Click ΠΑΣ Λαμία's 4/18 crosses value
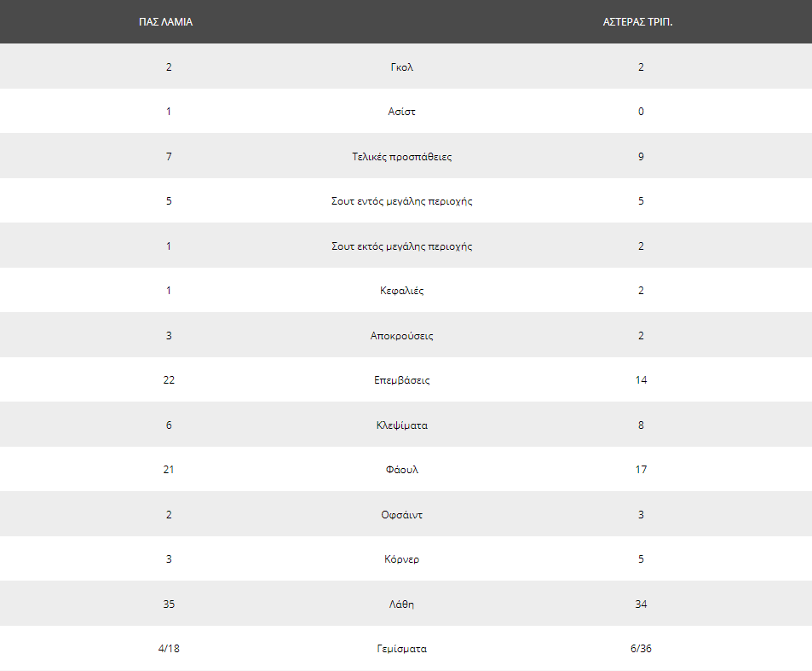The image size is (812, 671). [x=169, y=649]
